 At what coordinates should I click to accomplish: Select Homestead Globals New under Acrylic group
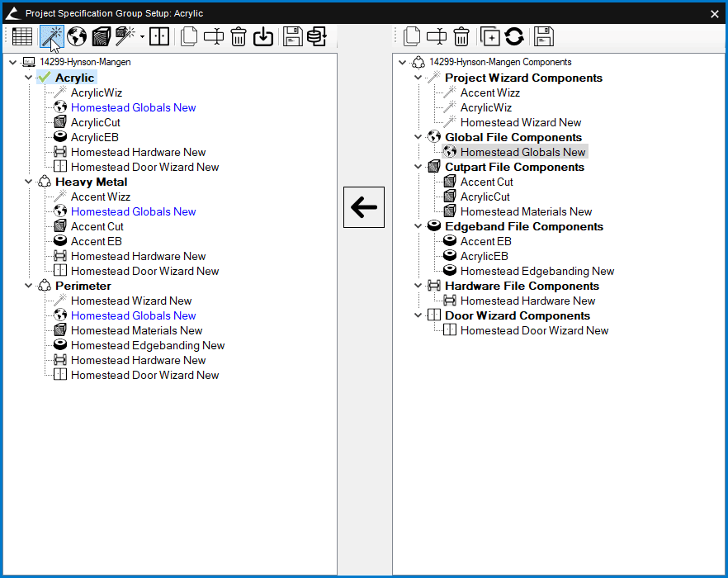pos(133,107)
